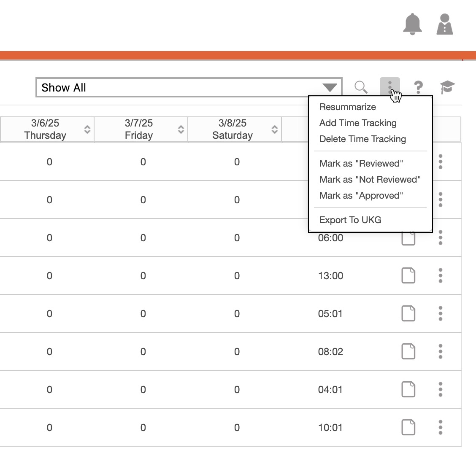The width and height of the screenshot is (476, 469).
Task: Select Export To UKG menu item
Action: (x=350, y=220)
